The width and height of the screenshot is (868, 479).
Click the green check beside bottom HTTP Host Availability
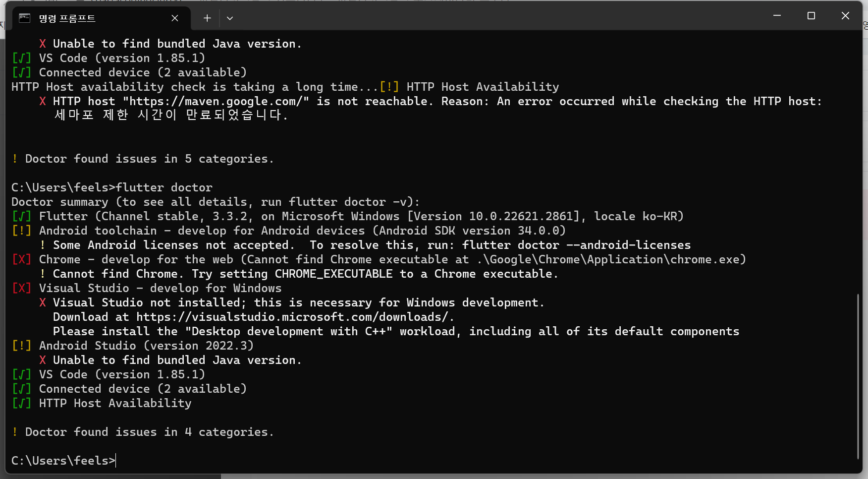(21, 403)
